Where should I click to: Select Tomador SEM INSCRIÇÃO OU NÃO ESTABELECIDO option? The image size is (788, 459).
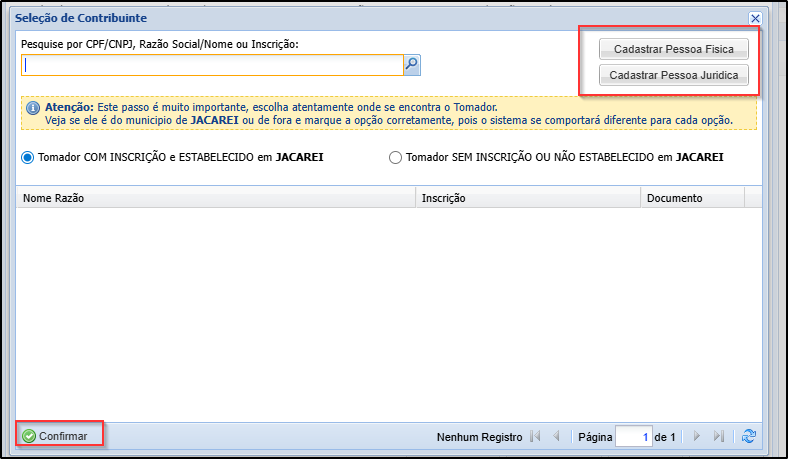[395, 157]
